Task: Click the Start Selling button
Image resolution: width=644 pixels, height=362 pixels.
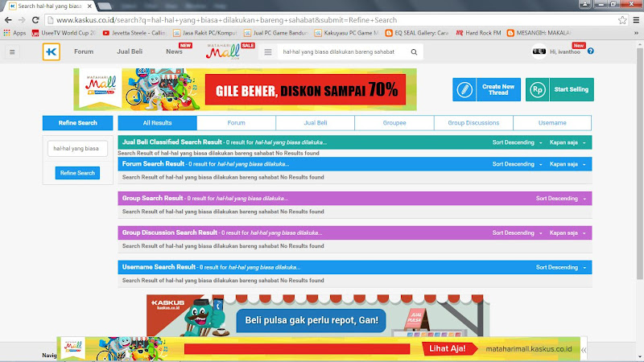Action: coord(559,89)
